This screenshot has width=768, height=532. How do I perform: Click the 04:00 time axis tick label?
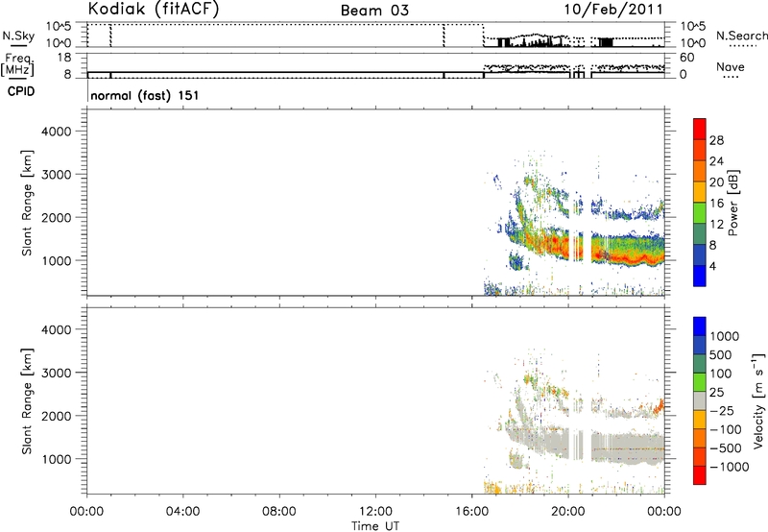coord(182,512)
